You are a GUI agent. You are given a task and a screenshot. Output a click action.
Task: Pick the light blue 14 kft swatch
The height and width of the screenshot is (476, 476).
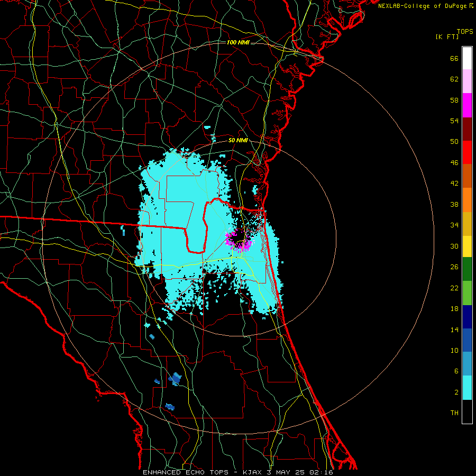pos(467,364)
